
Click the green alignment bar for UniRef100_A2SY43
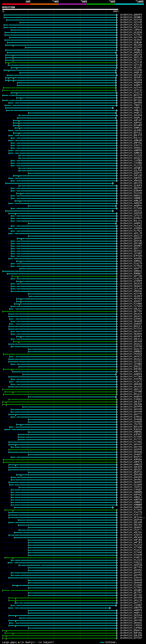60,88
